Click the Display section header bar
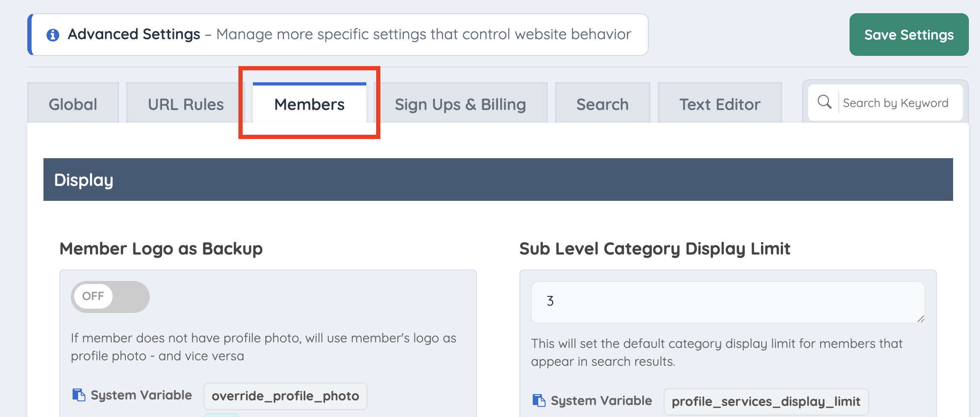This screenshot has width=980, height=417. point(498,180)
